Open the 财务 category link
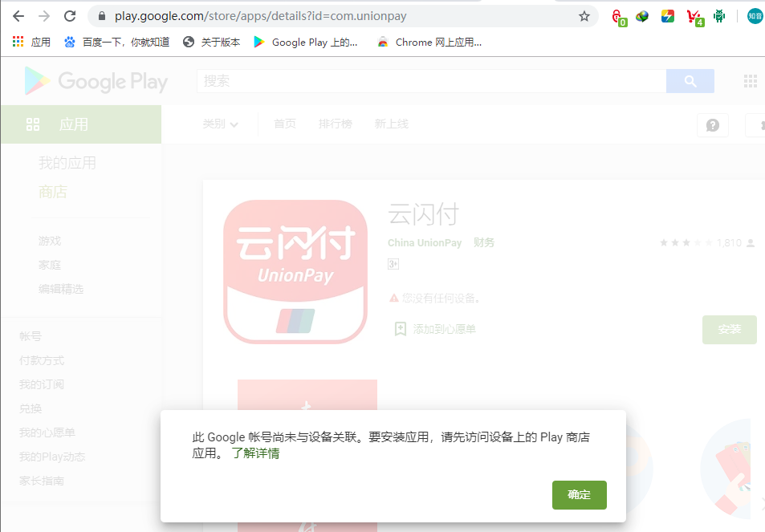The height and width of the screenshot is (532, 765). click(484, 242)
